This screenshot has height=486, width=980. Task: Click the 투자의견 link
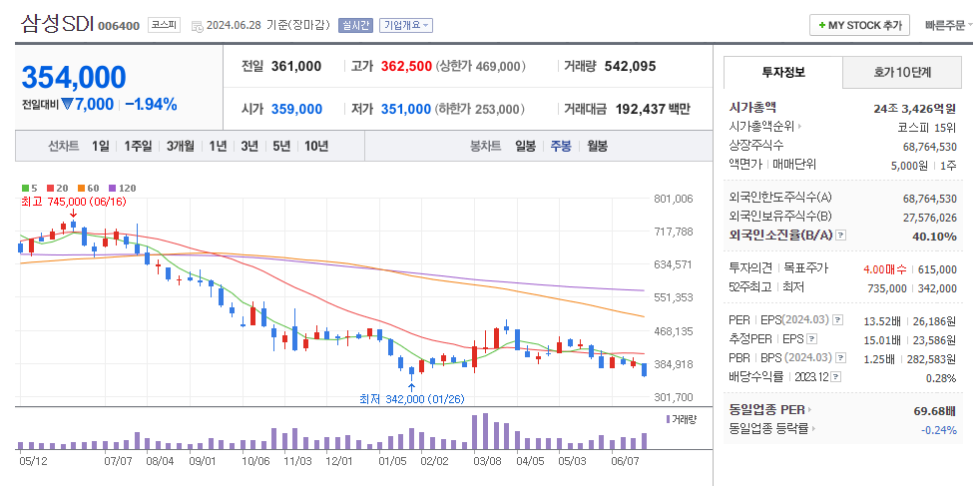(751, 268)
